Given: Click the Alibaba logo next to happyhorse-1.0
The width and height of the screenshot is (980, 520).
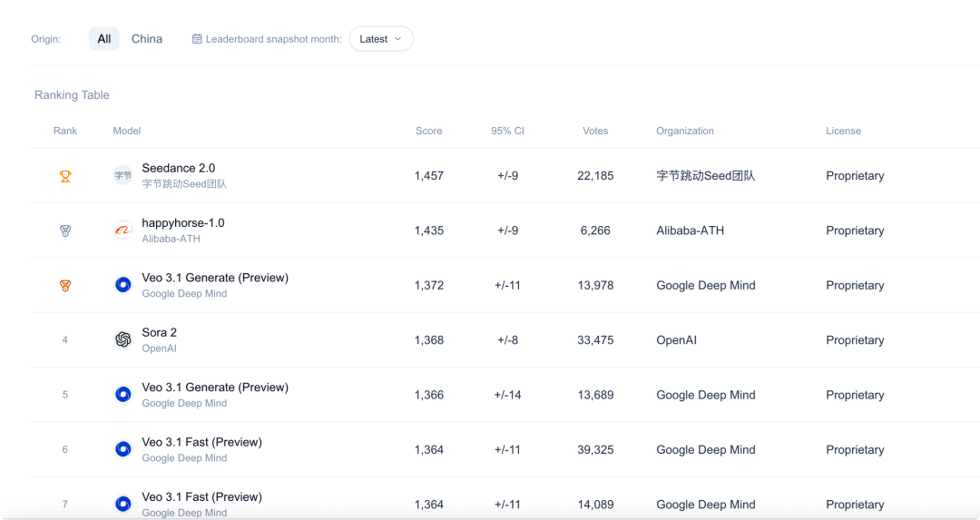Looking at the screenshot, I should [123, 231].
